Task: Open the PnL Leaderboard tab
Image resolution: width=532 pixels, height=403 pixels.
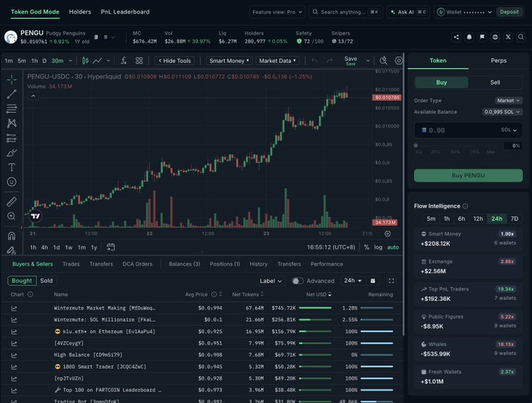Action: coord(125,12)
